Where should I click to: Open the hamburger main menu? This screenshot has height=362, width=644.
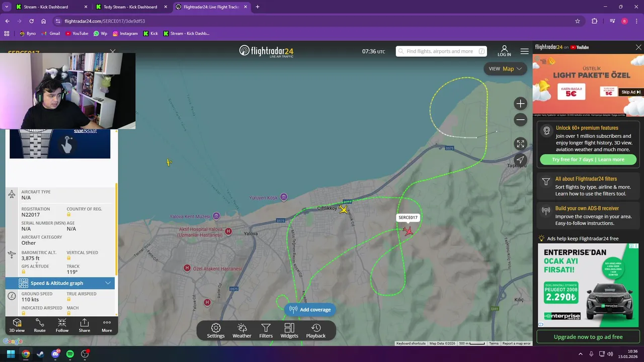point(525,51)
